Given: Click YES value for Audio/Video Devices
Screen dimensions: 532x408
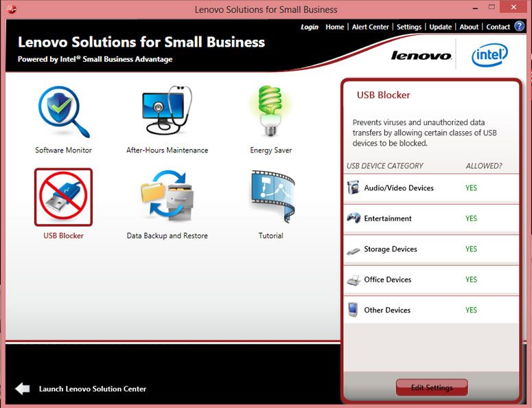Looking at the screenshot, I should coord(471,188).
